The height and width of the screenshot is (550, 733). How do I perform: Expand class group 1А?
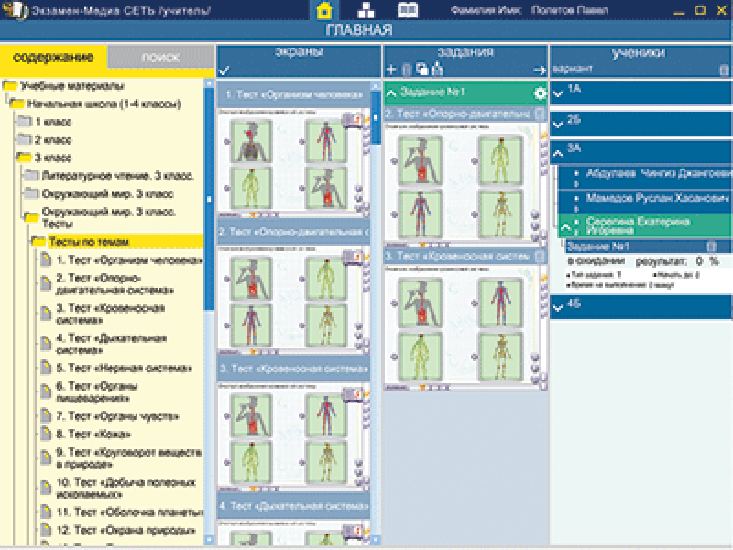[558, 93]
